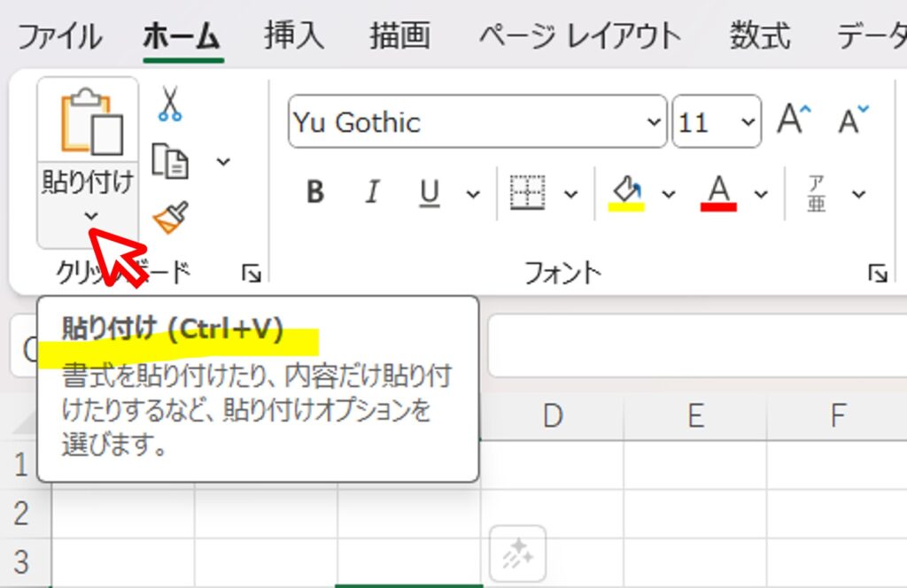Open the ファイル menu
Viewport: 907px width, 588px height.
[59, 37]
